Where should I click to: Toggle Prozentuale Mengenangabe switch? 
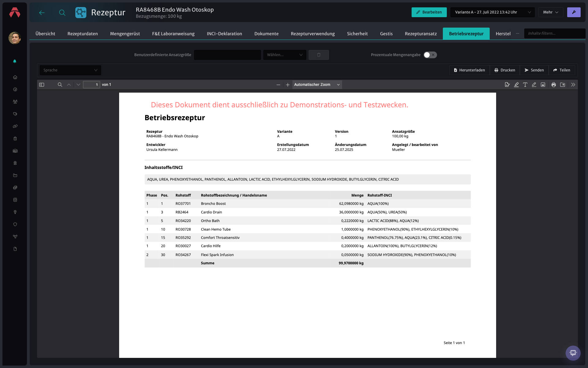click(430, 55)
